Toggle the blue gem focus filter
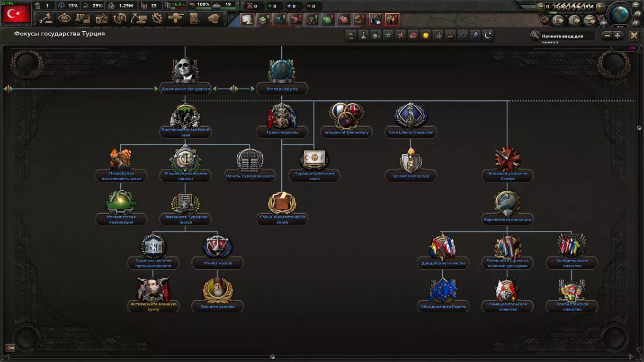The width and height of the screenshot is (644, 362). 475,35
